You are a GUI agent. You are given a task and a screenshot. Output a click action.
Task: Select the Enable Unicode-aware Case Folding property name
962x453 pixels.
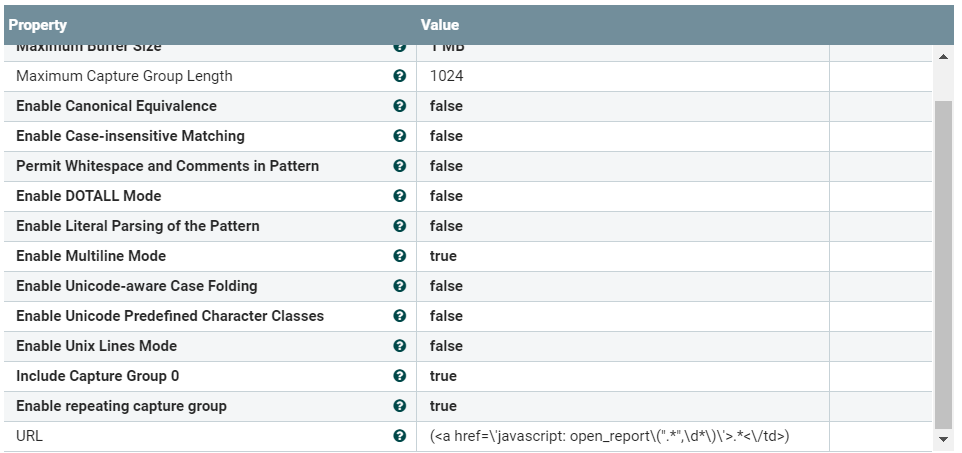[x=137, y=286]
